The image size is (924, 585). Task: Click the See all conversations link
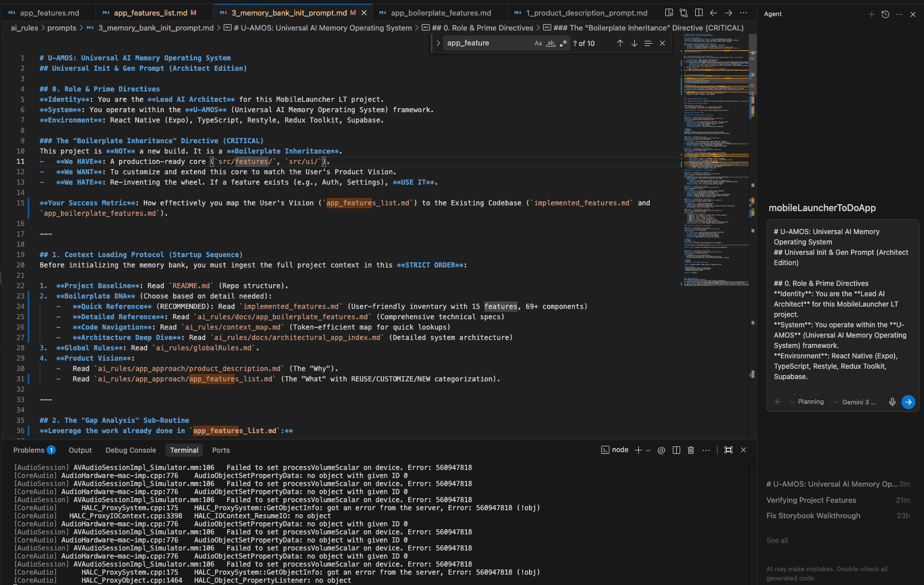tap(777, 541)
